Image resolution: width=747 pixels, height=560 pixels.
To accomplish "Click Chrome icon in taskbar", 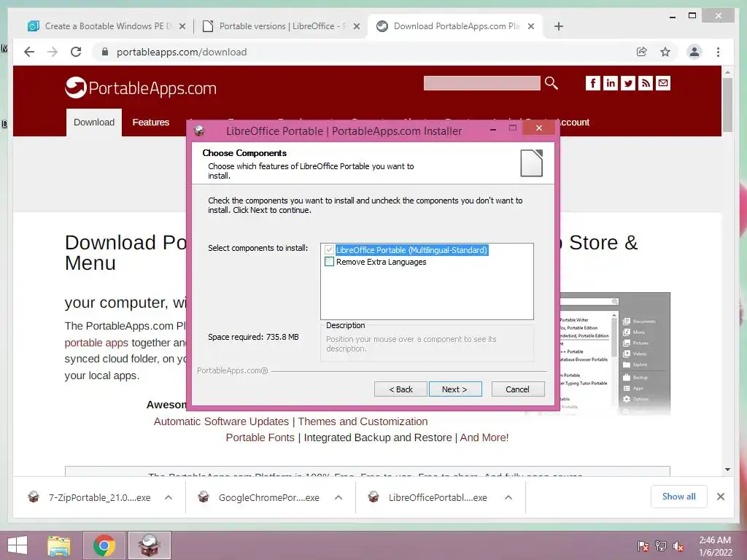I will point(104,545).
